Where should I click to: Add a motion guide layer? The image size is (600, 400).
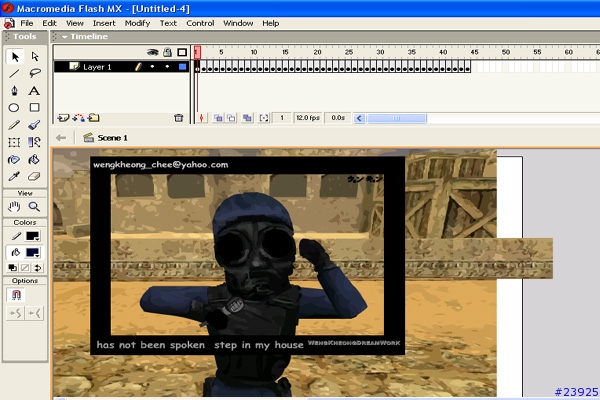[78, 118]
